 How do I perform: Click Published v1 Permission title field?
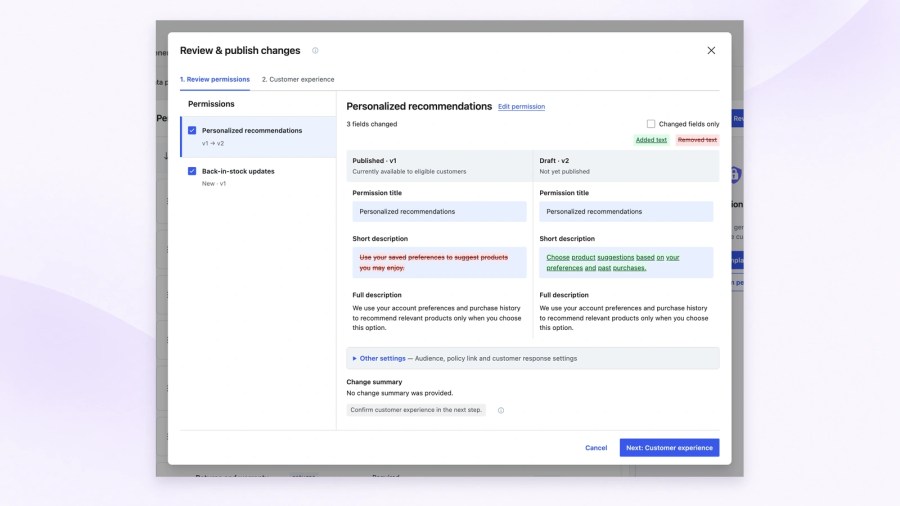(x=439, y=212)
